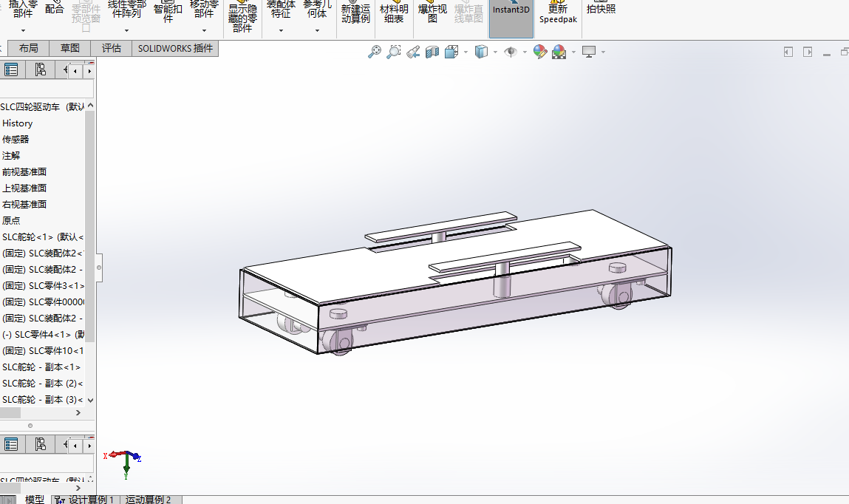Open the dropdown arrow under 插入零部件
The image size is (849, 504).
[23, 30]
